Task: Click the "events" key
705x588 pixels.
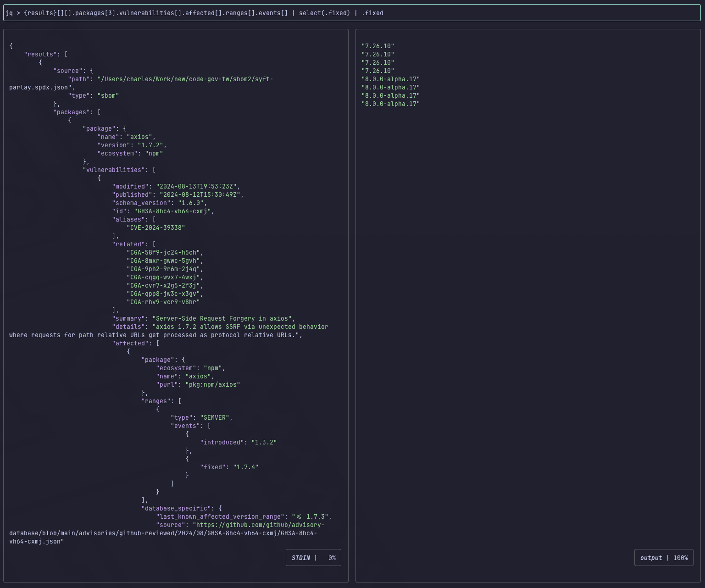Action: tap(185, 426)
